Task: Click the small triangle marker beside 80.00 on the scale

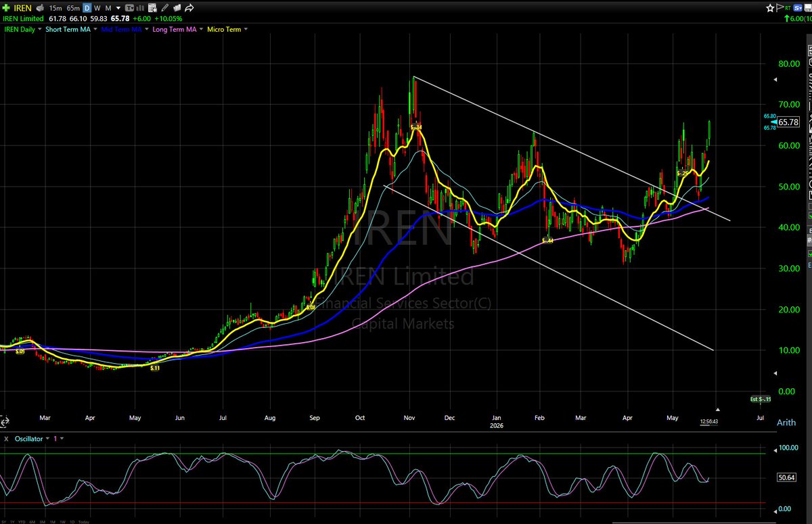Action: (x=775, y=79)
